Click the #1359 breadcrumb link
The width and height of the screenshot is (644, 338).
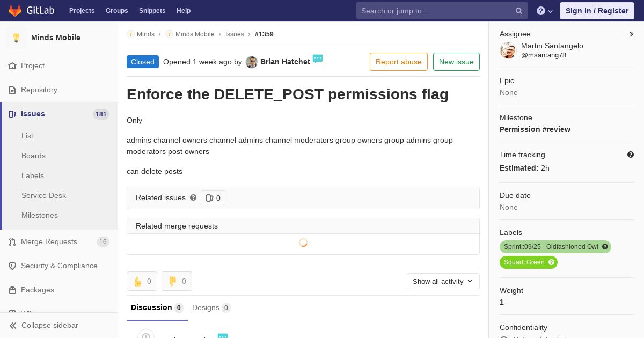coord(264,34)
